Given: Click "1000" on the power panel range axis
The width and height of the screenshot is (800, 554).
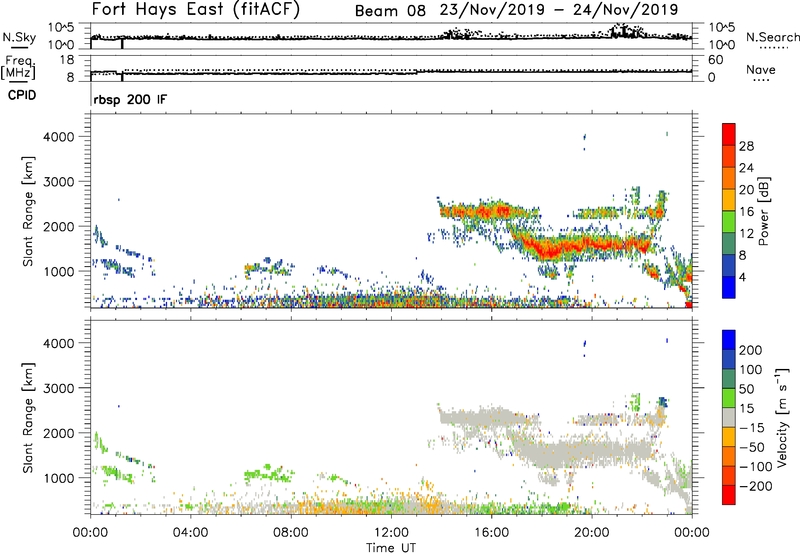Looking at the screenshot, I should pos(59,271).
